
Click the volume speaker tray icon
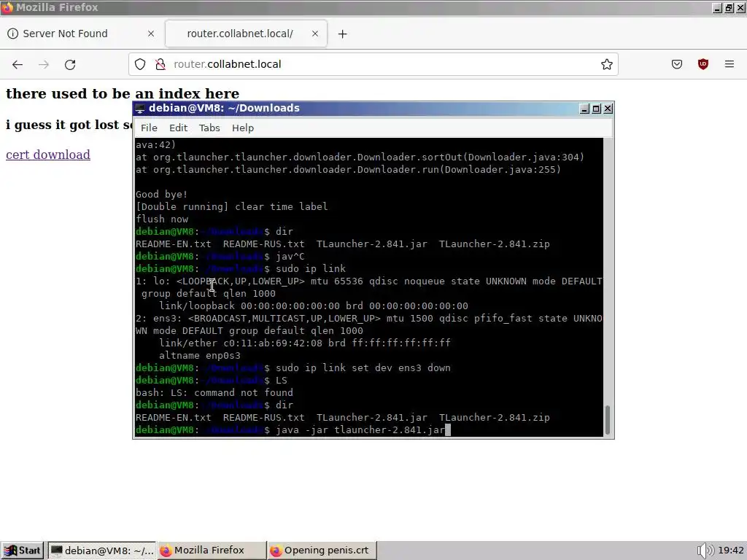(x=705, y=551)
